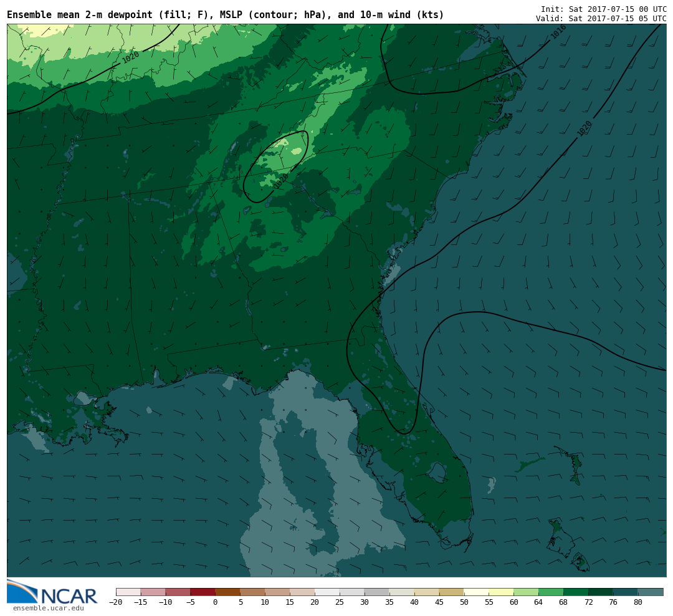
Task: Pick the green swatch between 64 and 68
Action: [551, 592]
